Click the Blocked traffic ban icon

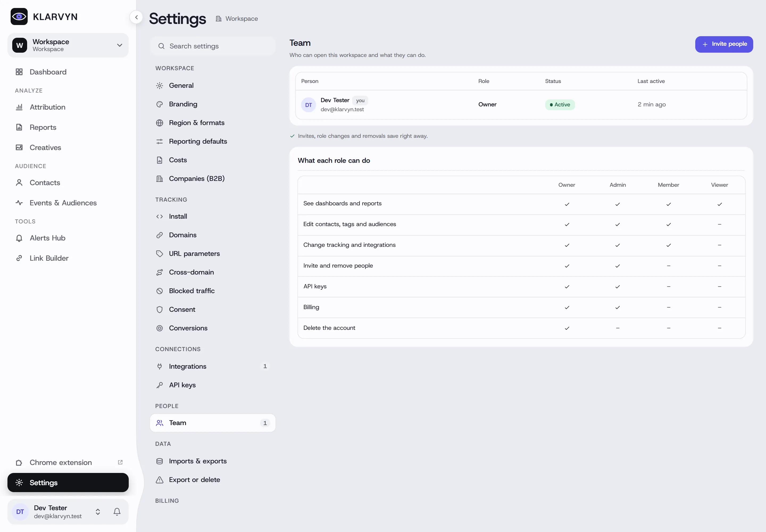[x=160, y=291]
